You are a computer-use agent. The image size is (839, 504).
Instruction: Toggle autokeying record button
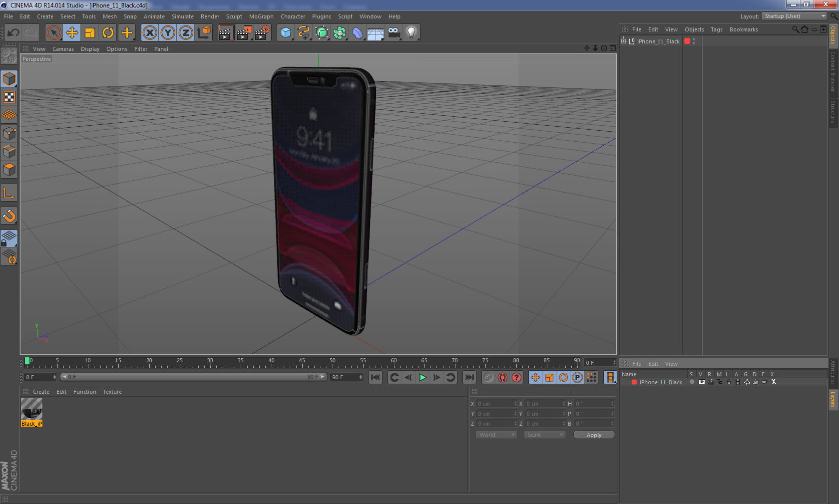[x=502, y=377]
